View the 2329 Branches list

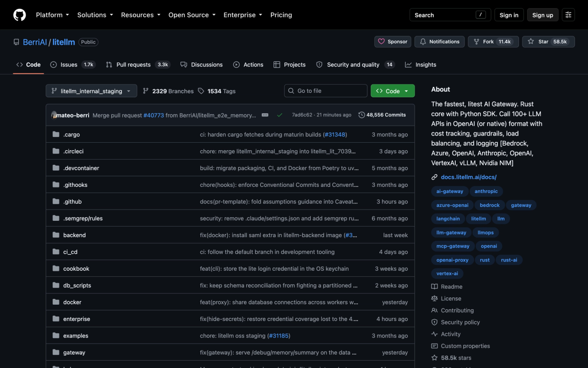tap(168, 91)
